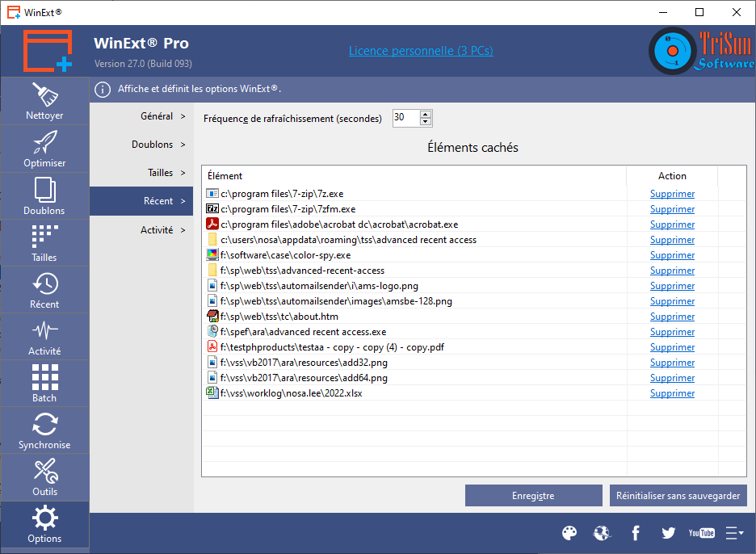Image resolution: width=756 pixels, height=554 pixels.
Task: Open the Outils tools section
Action: 44,476
